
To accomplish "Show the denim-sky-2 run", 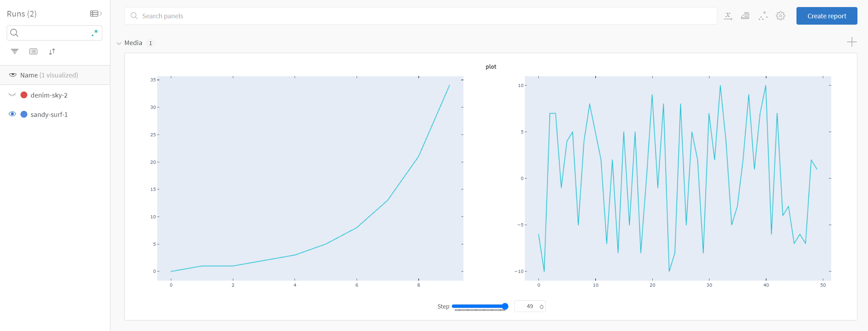I will click(x=12, y=95).
